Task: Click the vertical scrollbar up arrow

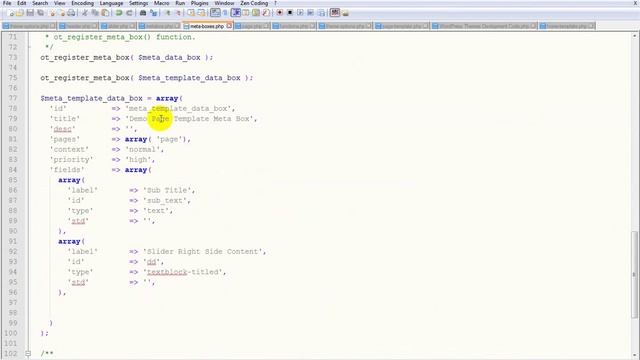Action: 634,36
